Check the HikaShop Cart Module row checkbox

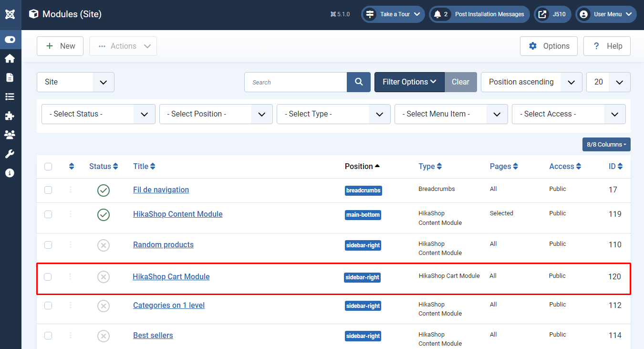(48, 277)
